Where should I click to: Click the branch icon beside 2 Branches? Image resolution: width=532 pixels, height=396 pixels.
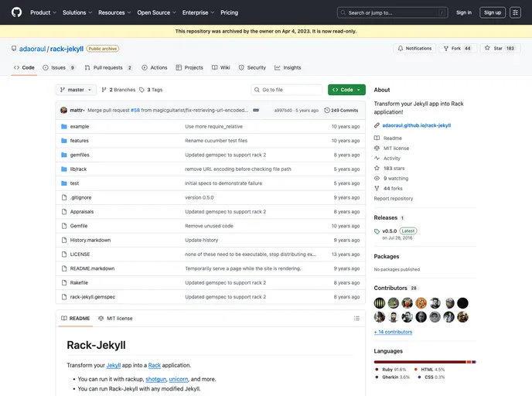pyautogui.click(x=104, y=90)
